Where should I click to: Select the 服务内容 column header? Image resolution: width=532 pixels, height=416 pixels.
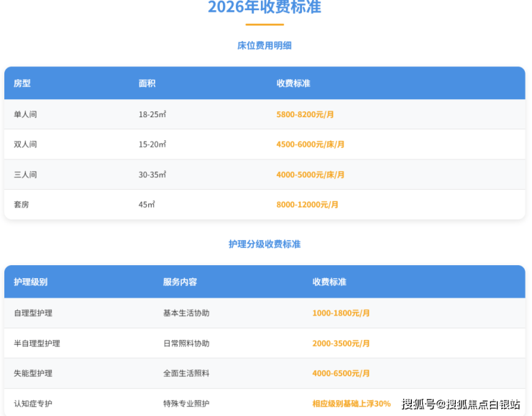[180, 282]
